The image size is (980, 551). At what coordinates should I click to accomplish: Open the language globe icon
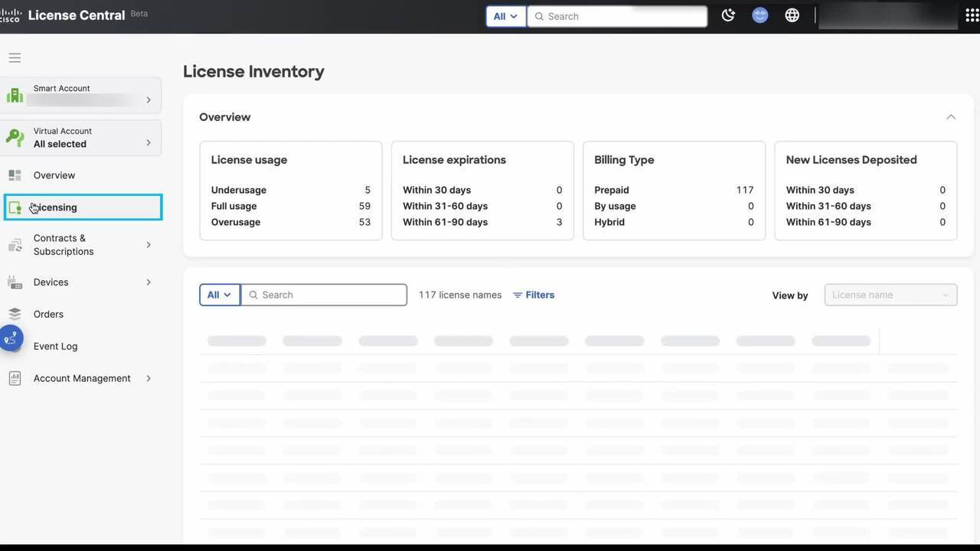click(x=792, y=15)
